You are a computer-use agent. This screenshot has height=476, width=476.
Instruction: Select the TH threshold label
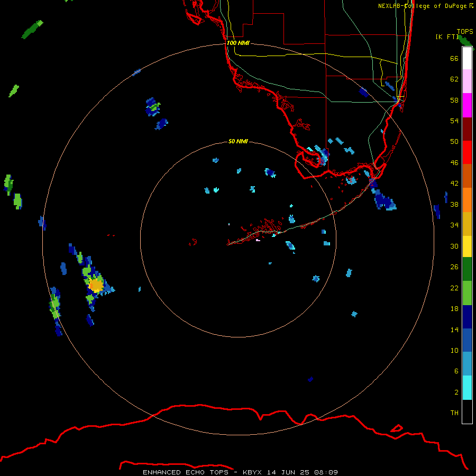point(454,413)
